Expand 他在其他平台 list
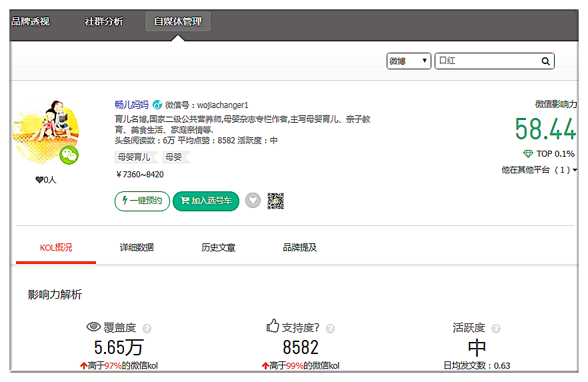This screenshot has height=382, width=588. pyautogui.click(x=539, y=170)
